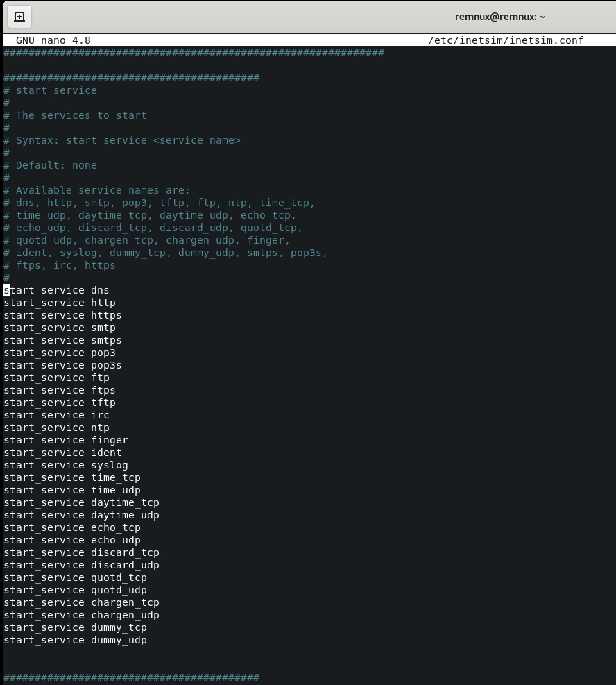Click the '# Default: none' comment line
The height and width of the screenshot is (685, 616).
(x=50, y=165)
